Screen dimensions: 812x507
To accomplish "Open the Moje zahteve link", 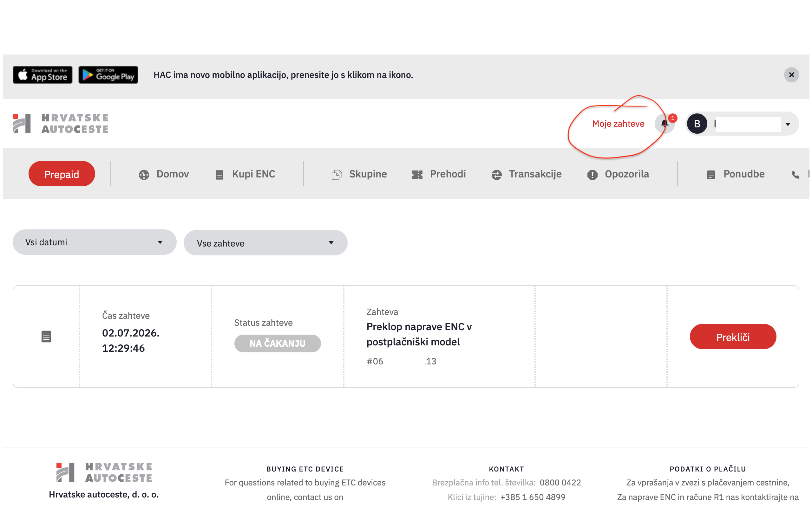I will click(618, 124).
